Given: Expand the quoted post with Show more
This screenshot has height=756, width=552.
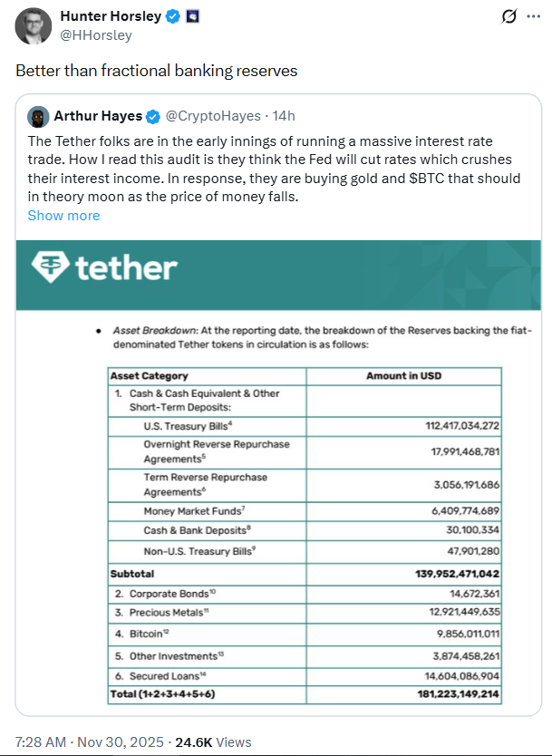Looking at the screenshot, I should tap(63, 216).
